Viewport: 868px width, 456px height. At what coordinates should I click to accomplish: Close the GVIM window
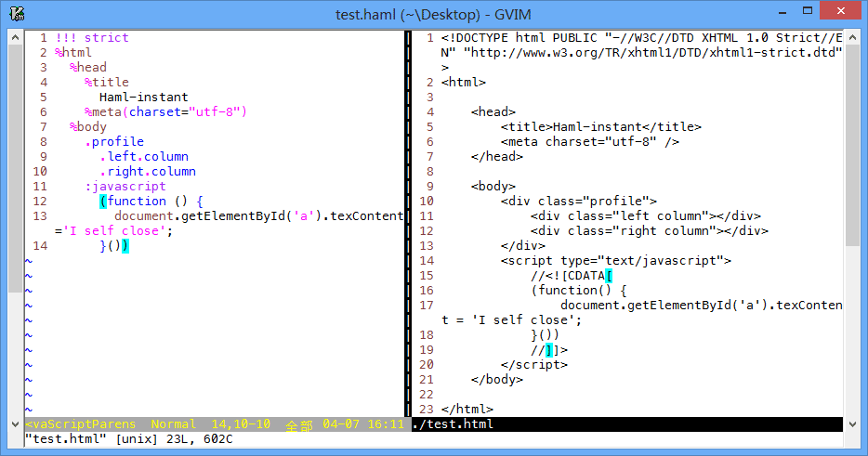click(841, 11)
